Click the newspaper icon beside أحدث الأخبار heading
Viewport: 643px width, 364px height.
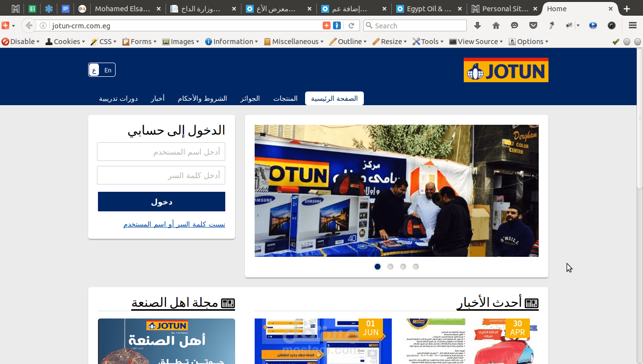pyautogui.click(x=532, y=302)
